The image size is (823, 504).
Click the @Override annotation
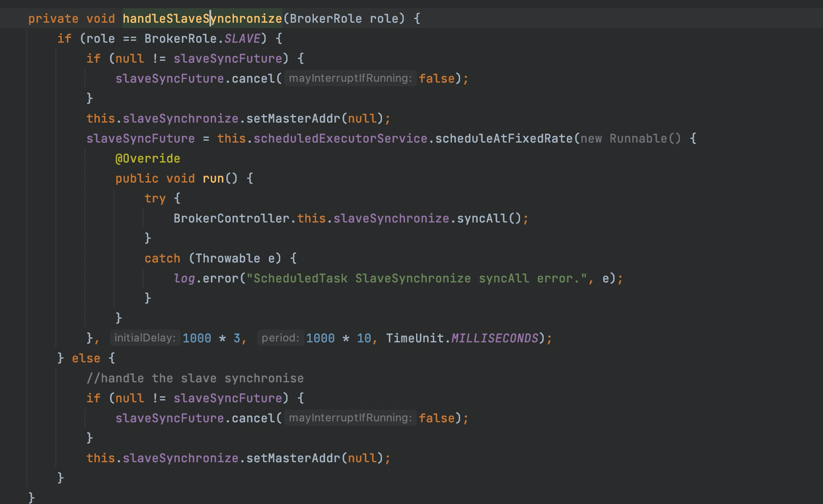[148, 158]
